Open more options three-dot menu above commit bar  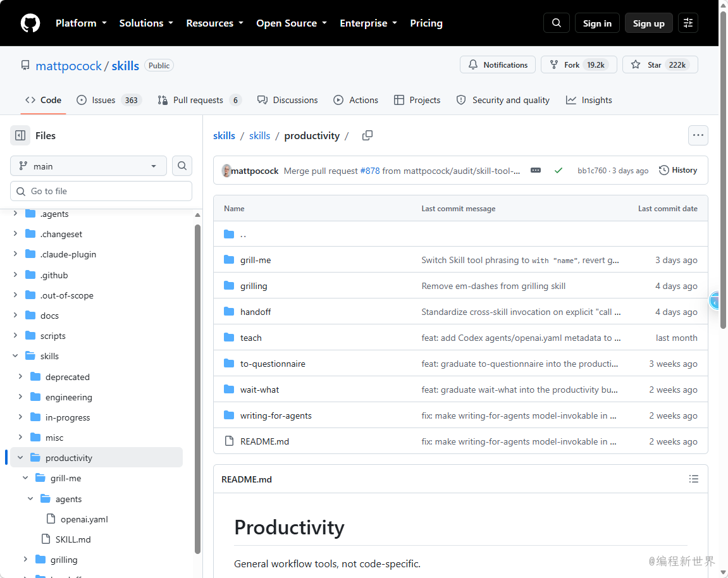(x=698, y=135)
